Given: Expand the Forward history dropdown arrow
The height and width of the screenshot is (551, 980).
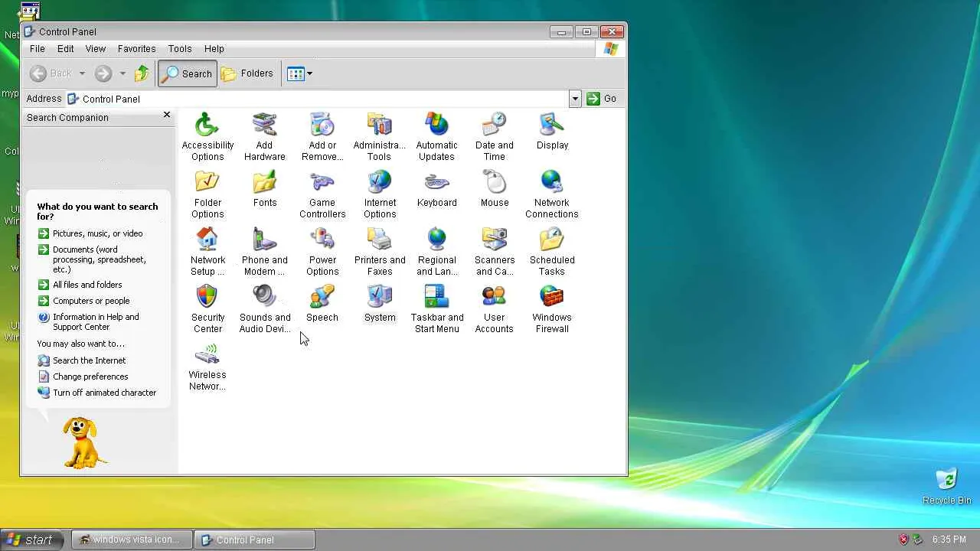Looking at the screenshot, I should [x=122, y=73].
